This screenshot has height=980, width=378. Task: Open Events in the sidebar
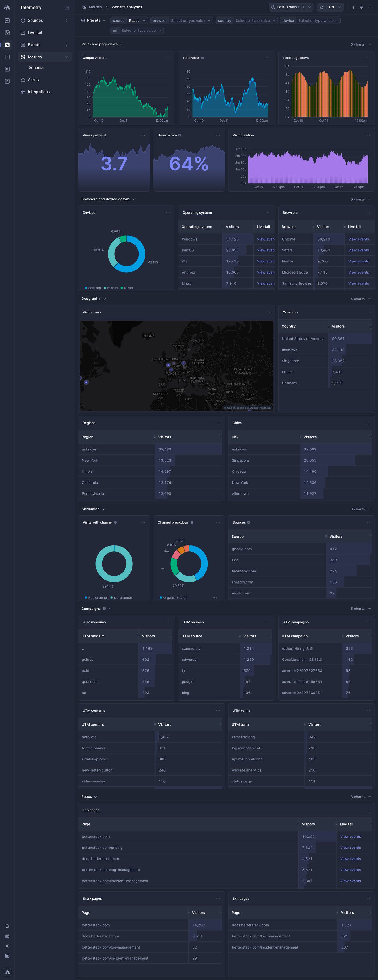point(44,45)
